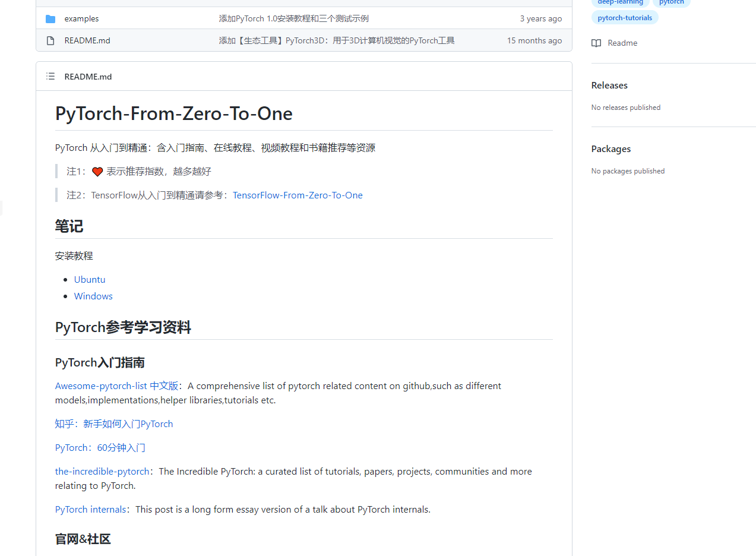Click 'No releases published' text

626,108
